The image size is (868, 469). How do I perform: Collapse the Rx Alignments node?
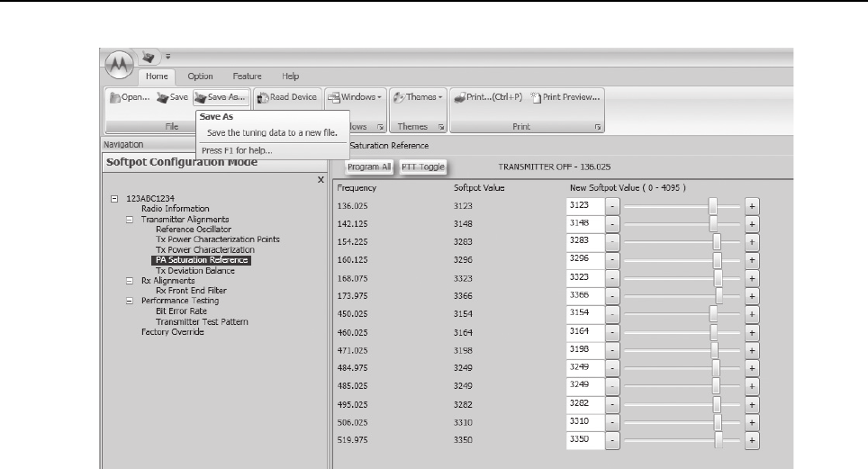130,281
